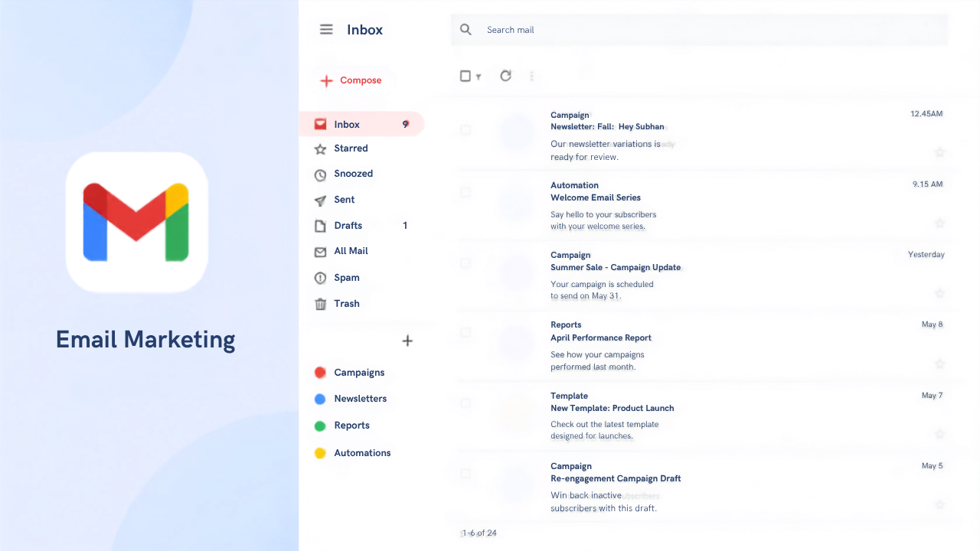Select the April Performance Report checkbox
Image resolution: width=980 pixels, height=551 pixels.
coord(465,332)
